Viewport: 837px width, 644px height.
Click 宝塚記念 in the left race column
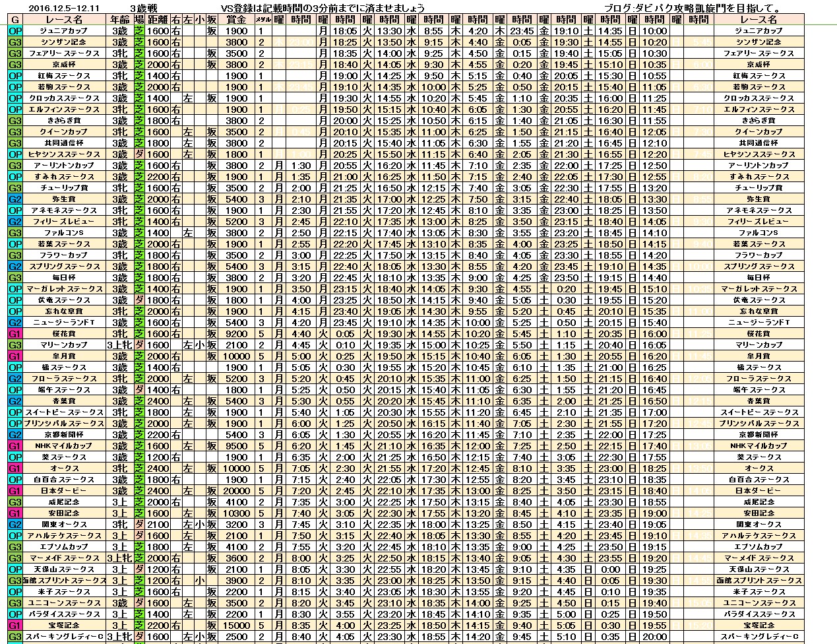point(63,626)
